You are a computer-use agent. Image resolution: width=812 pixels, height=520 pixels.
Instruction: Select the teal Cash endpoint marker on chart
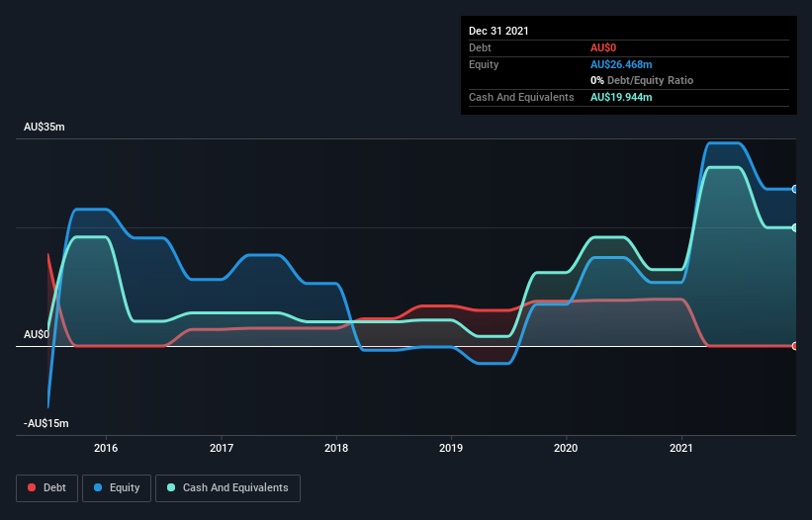795,227
